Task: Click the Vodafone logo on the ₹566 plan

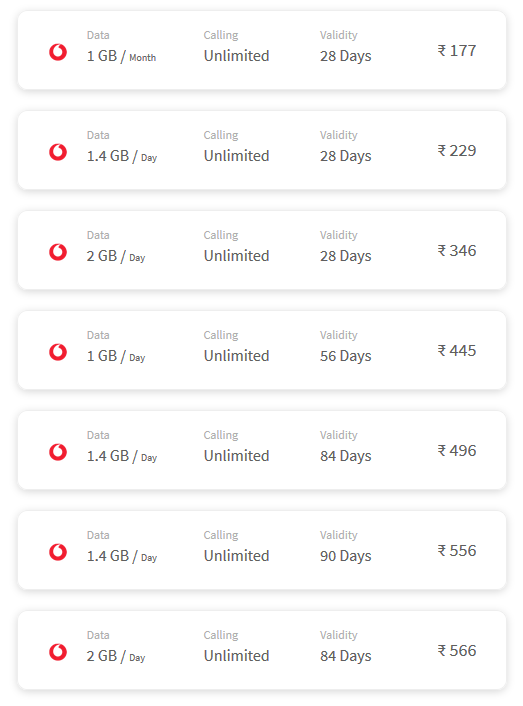Action: click(x=58, y=652)
